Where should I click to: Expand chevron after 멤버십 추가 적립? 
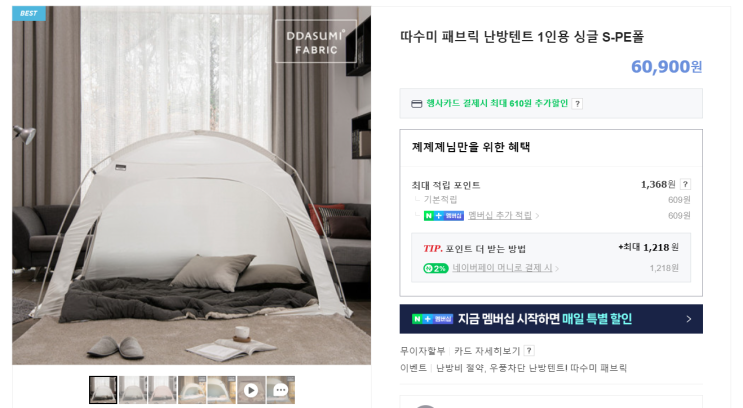pyautogui.click(x=537, y=216)
